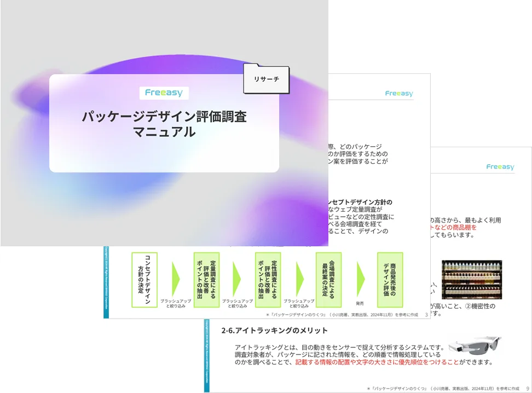Select the 会場調査による最終案の決定 box
Screen dimensions: 532x393
[x=328, y=280]
